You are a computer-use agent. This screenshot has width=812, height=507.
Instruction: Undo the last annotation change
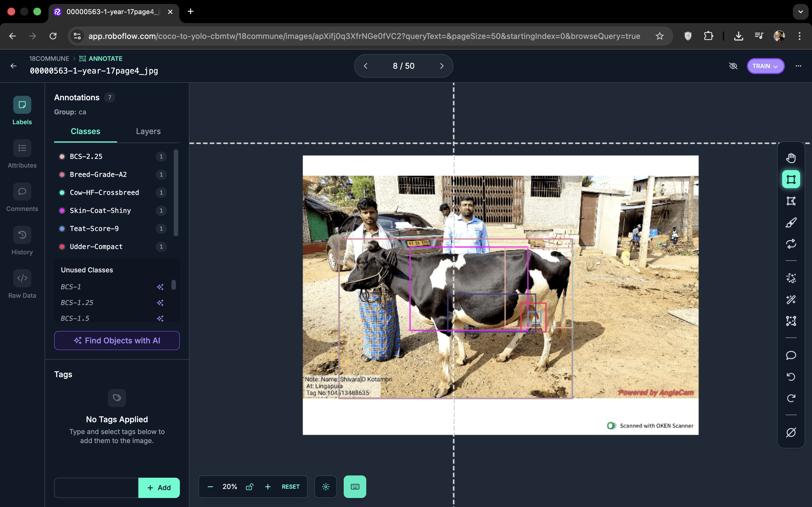point(791,377)
